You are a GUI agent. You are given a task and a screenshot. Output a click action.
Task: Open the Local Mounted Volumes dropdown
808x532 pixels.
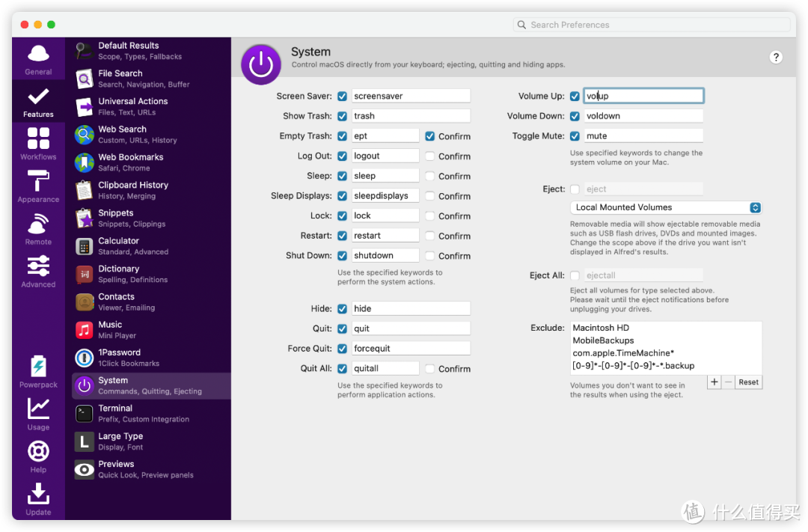click(665, 207)
